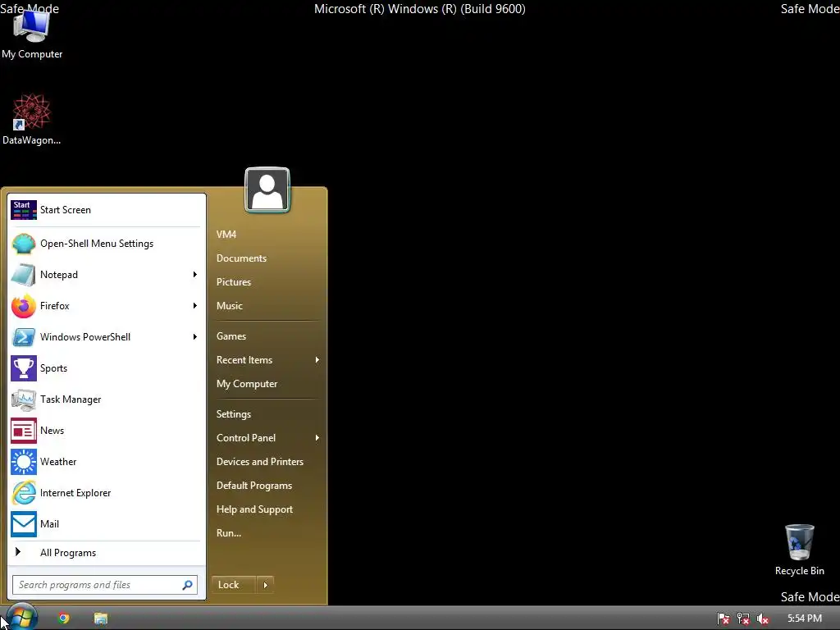Image resolution: width=840 pixels, height=630 pixels.
Task: Open the Windows PowerShell icon
Action: click(x=24, y=337)
